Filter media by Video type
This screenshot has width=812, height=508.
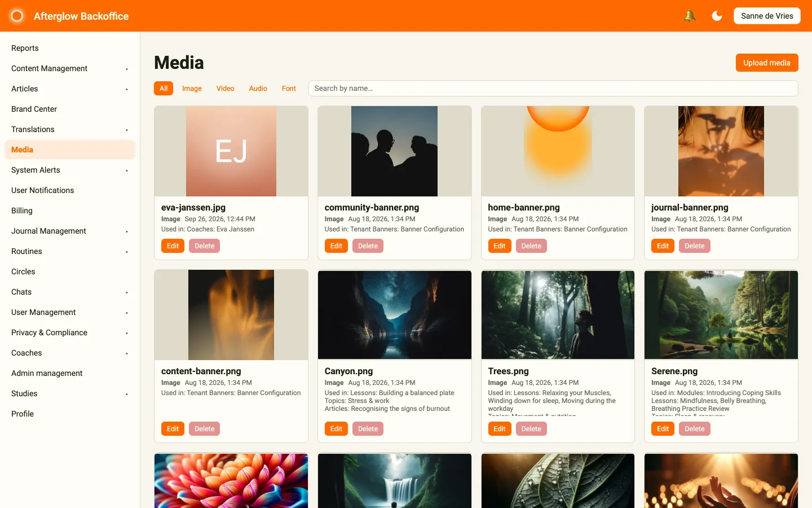tap(225, 89)
